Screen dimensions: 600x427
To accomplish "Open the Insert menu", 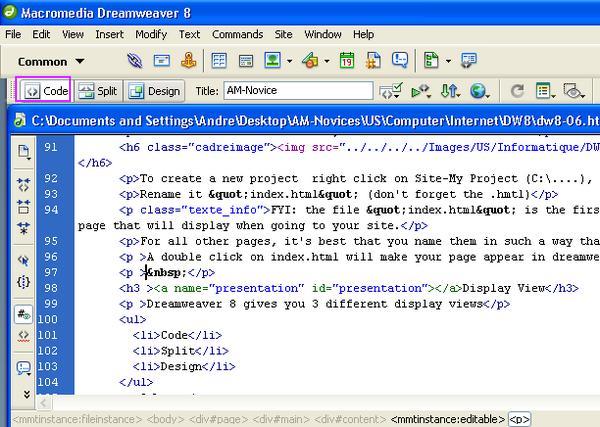I will 109,34.
